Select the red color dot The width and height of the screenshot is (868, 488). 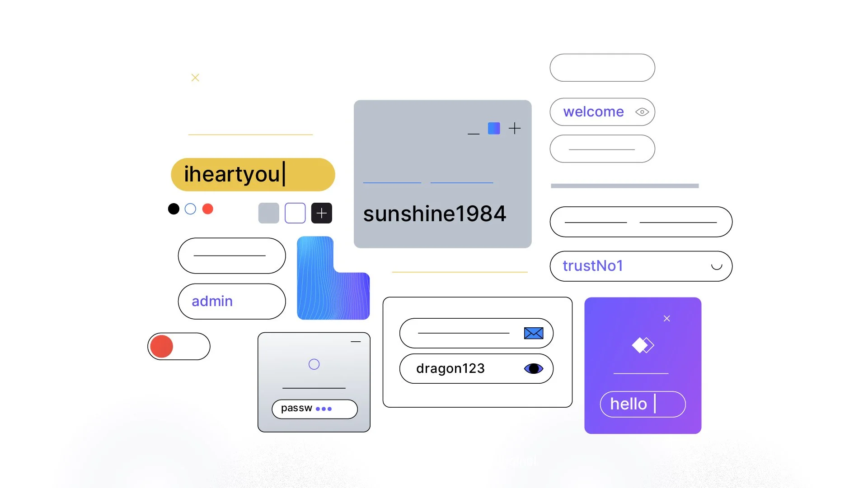(207, 209)
